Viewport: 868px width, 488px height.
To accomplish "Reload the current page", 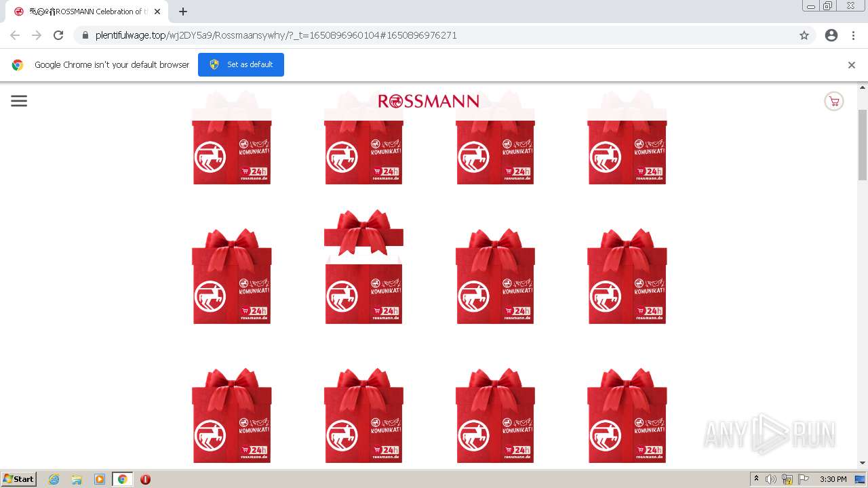I will pos(58,35).
